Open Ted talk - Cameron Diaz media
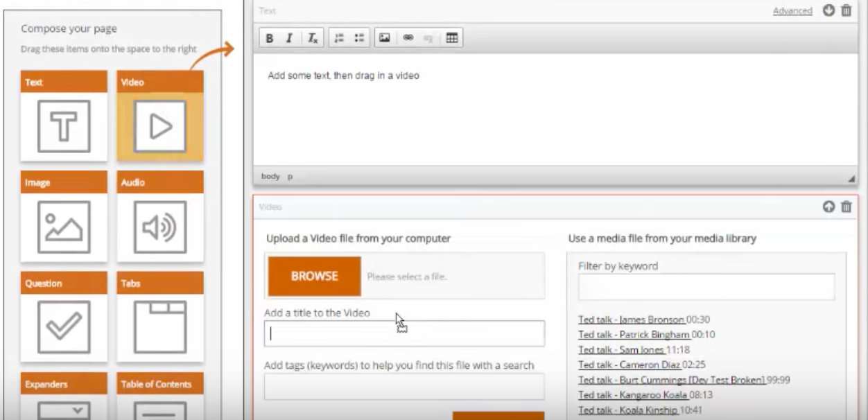 pos(630,365)
